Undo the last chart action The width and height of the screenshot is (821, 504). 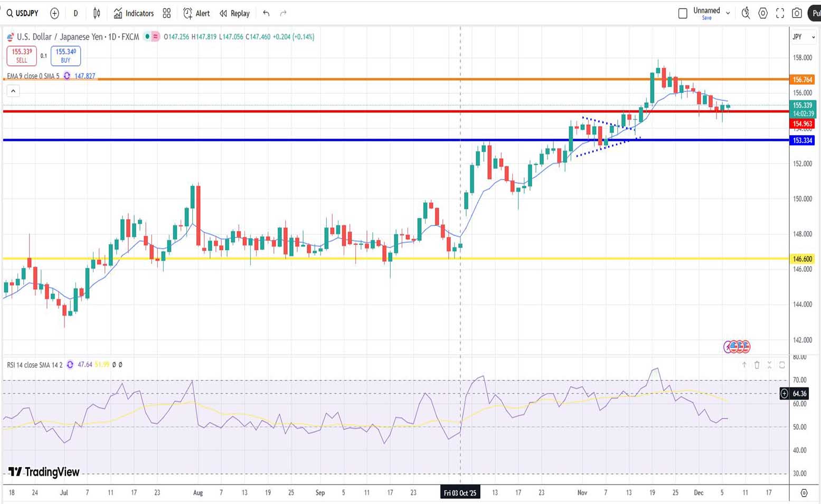coord(266,13)
